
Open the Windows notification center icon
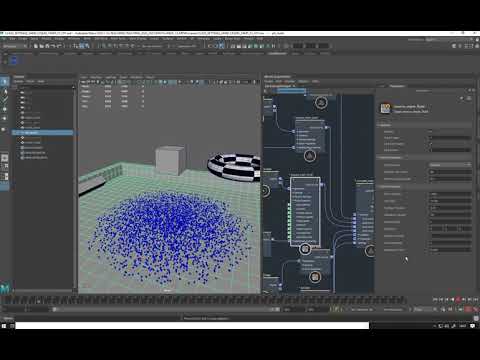pos(473,326)
